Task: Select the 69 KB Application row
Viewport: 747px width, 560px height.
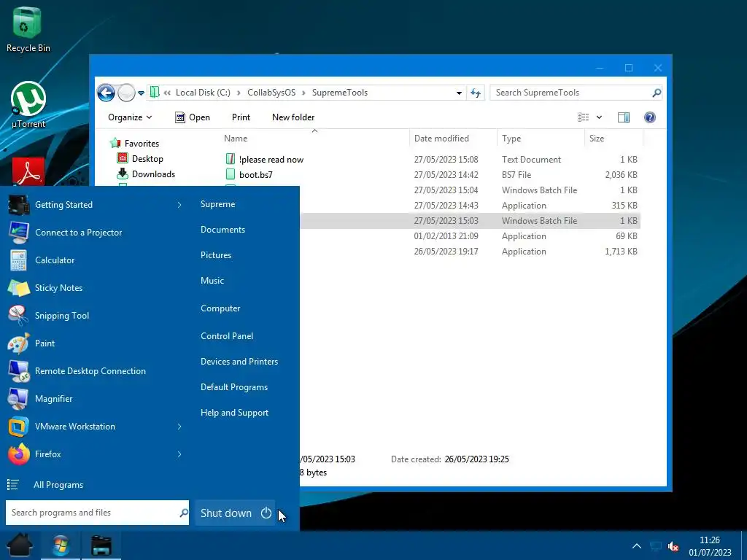Action: coord(470,236)
